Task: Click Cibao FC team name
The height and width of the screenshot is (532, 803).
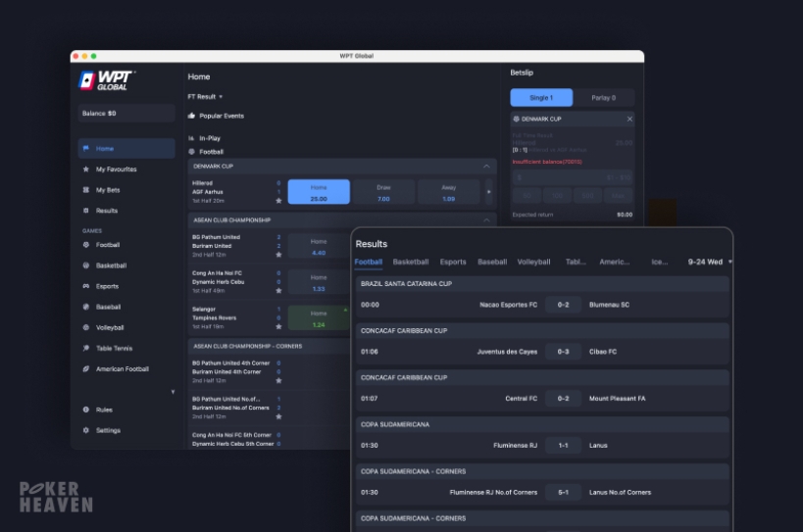Action: pos(603,352)
